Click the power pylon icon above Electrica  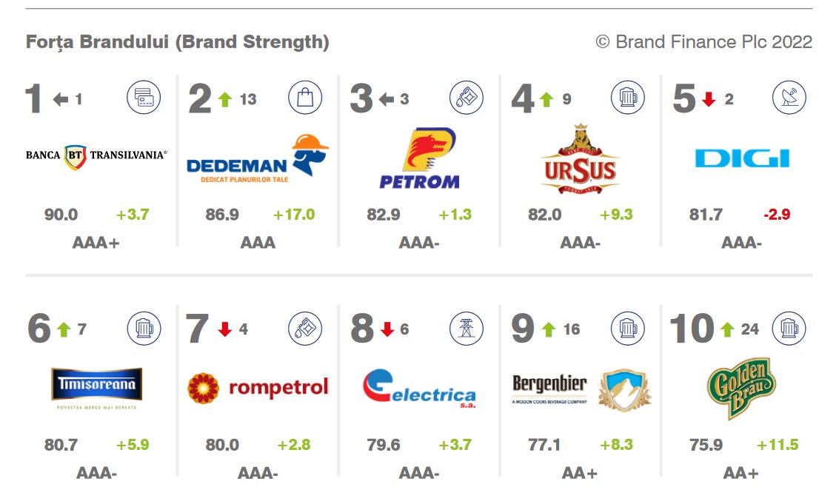[467, 328]
